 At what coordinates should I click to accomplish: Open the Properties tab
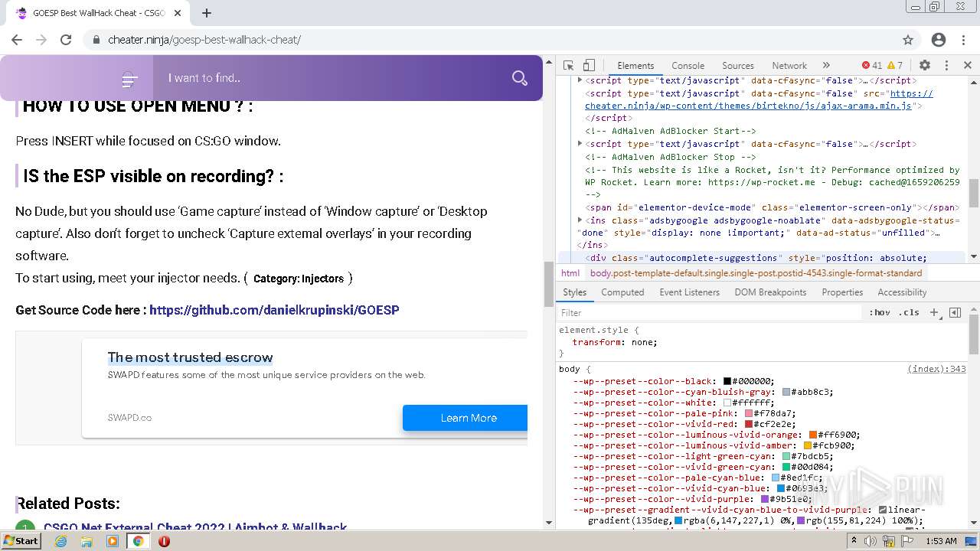pos(842,292)
